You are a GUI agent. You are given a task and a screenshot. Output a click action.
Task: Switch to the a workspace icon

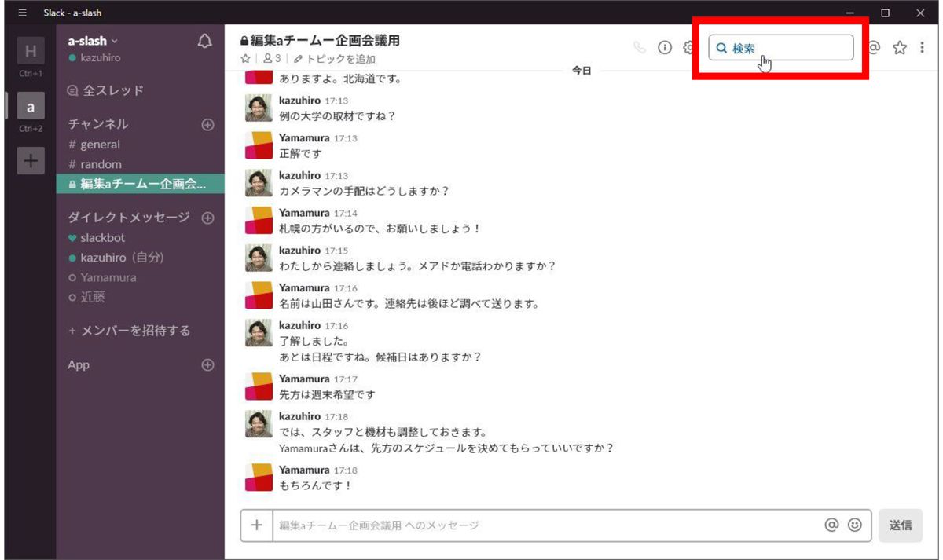click(31, 106)
